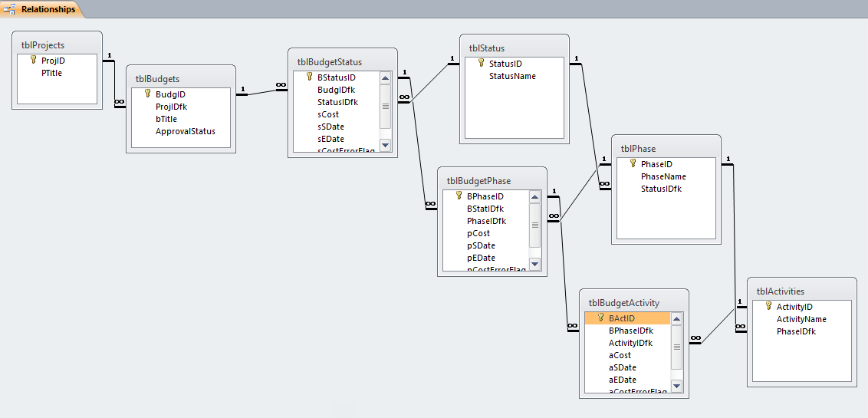Image resolution: width=868 pixels, height=418 pixels.
Task: Select the tblActivities table title
Action: (x=780, y=291)
